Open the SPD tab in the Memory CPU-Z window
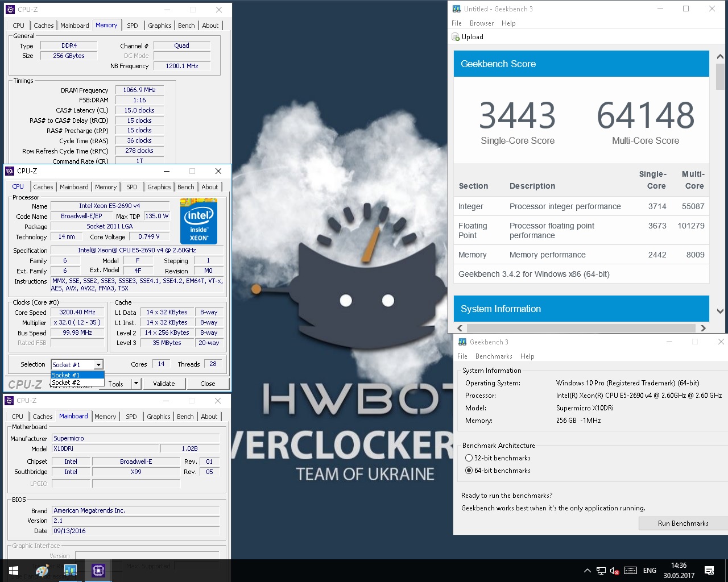Screen dimensions: 728x582 click(133, 26)
